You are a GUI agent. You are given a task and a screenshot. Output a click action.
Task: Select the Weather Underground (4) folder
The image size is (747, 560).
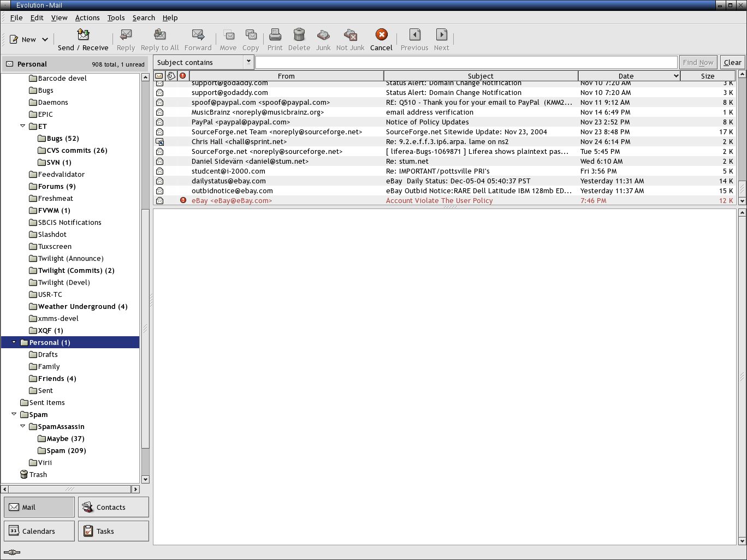pyautogui.click(x=78, y=306)
